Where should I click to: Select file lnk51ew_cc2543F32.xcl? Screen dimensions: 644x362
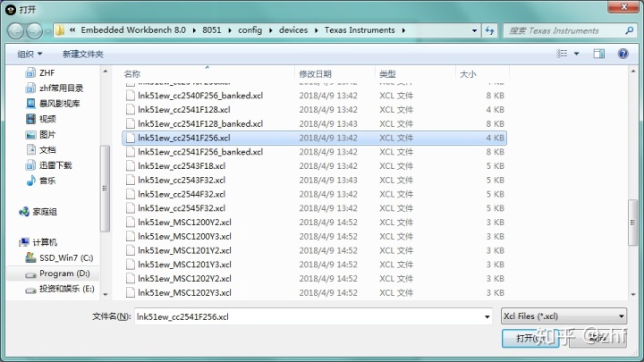[x=315, y=181]
